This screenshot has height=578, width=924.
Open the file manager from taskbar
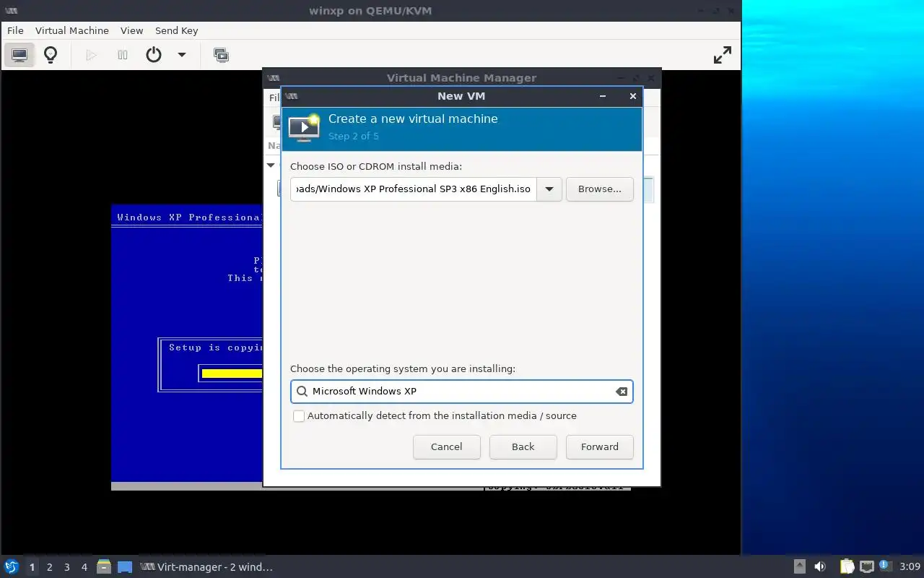click(104, 567)
